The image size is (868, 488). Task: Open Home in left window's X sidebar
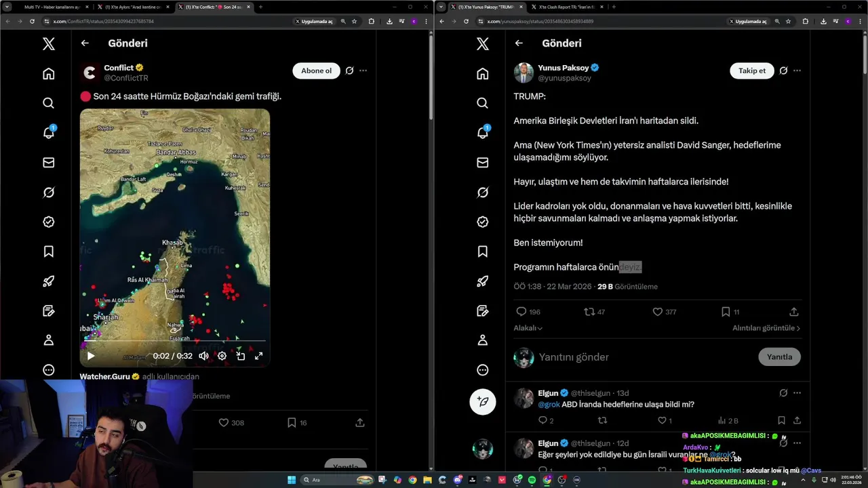tap(48, 73)
